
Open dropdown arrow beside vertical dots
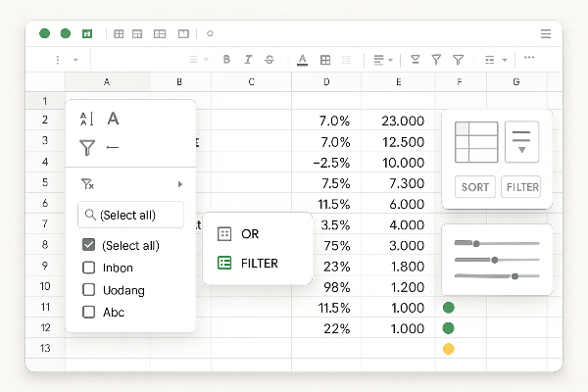[x=75, y=60]
